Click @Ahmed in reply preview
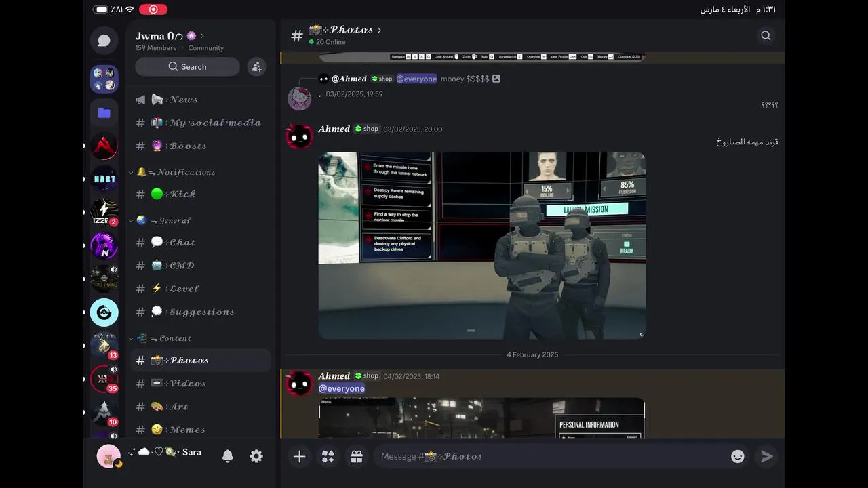 [349, 79]
